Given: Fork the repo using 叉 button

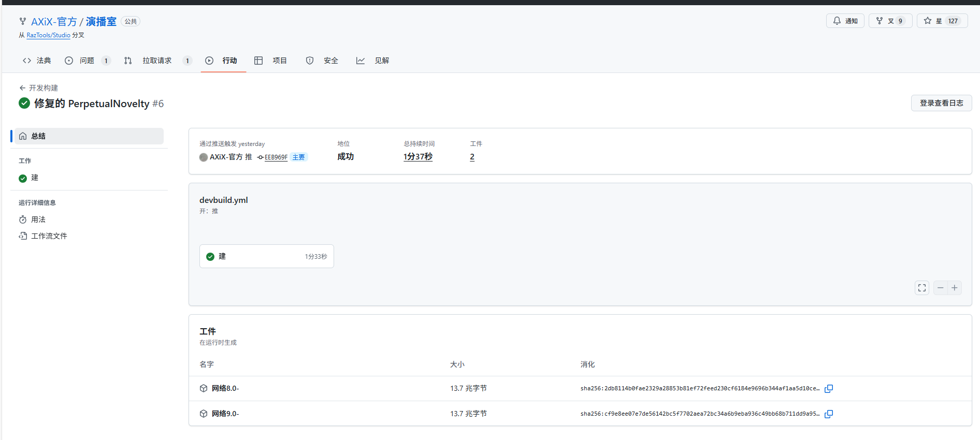Looking at the screenshot, I should [x=889, y=21].
